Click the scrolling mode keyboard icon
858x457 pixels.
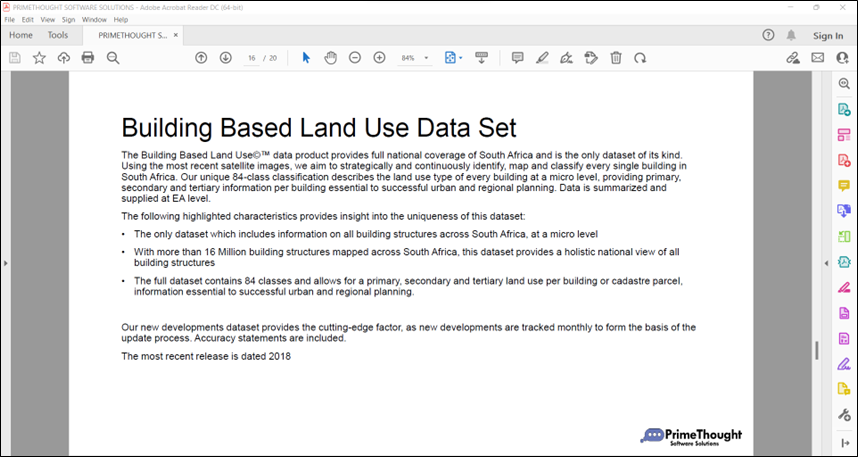[482, 57]
